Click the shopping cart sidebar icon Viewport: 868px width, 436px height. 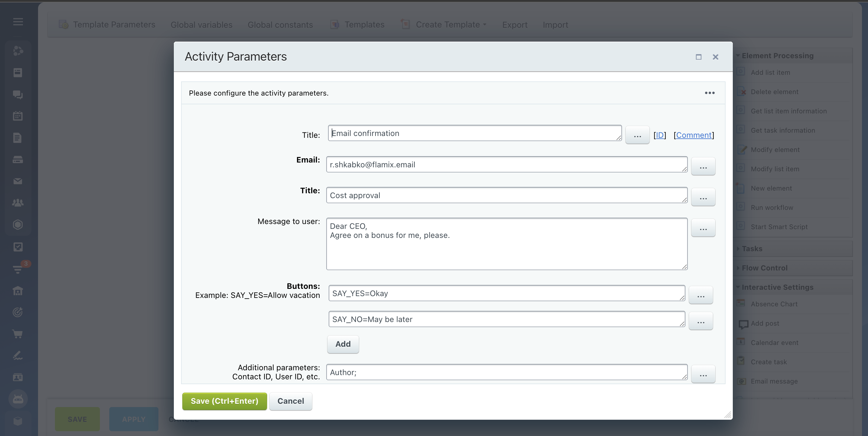click(18, 334)
